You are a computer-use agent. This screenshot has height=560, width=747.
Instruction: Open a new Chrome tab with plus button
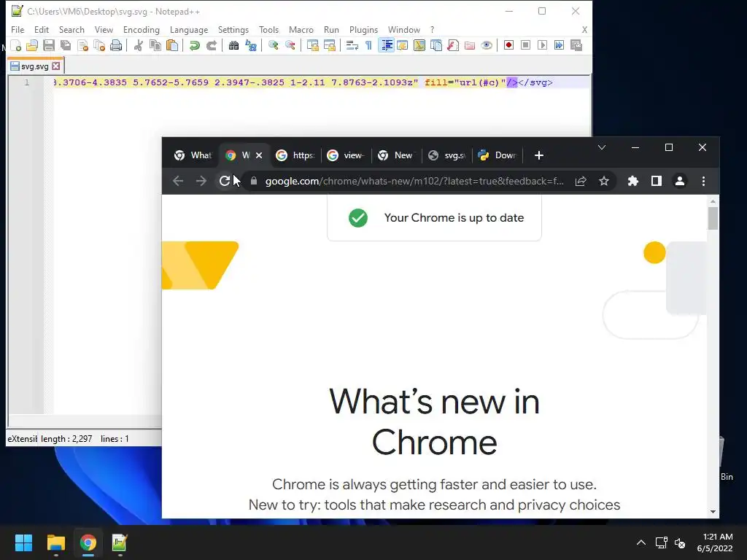point(539,155)
